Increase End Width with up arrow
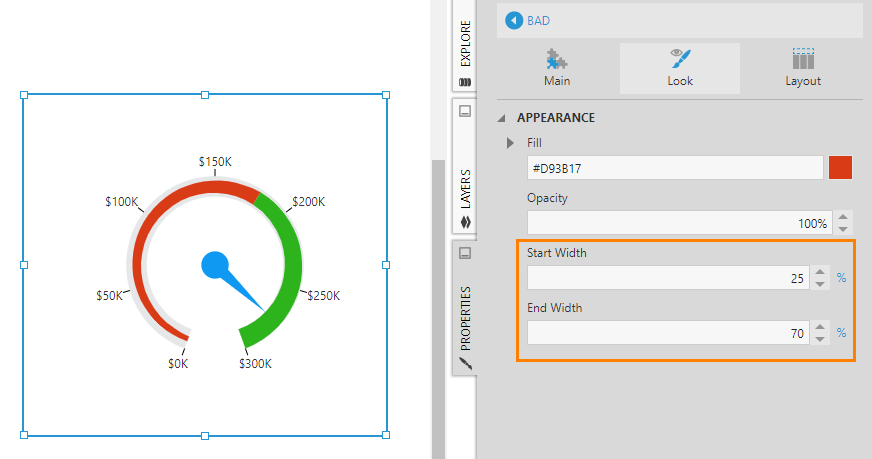 click(x=820, y=327)
